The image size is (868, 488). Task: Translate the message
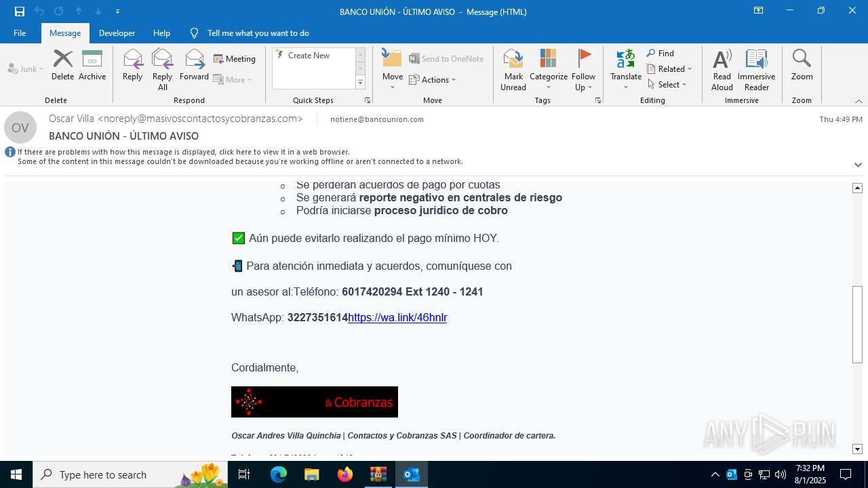tap(626, 69)
